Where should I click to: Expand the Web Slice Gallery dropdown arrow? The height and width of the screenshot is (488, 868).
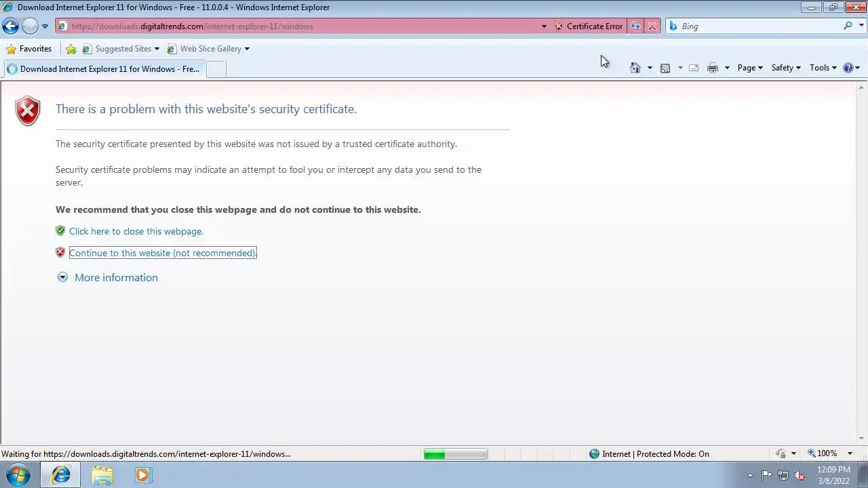pos(247,49)
